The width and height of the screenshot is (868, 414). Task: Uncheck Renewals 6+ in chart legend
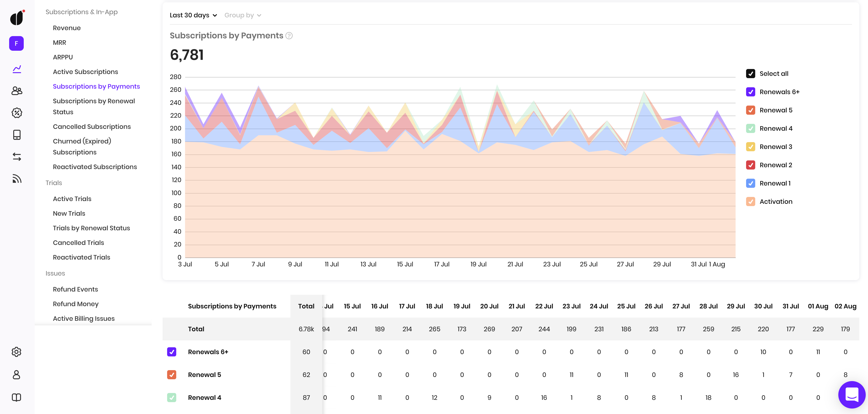coord(750,92)
